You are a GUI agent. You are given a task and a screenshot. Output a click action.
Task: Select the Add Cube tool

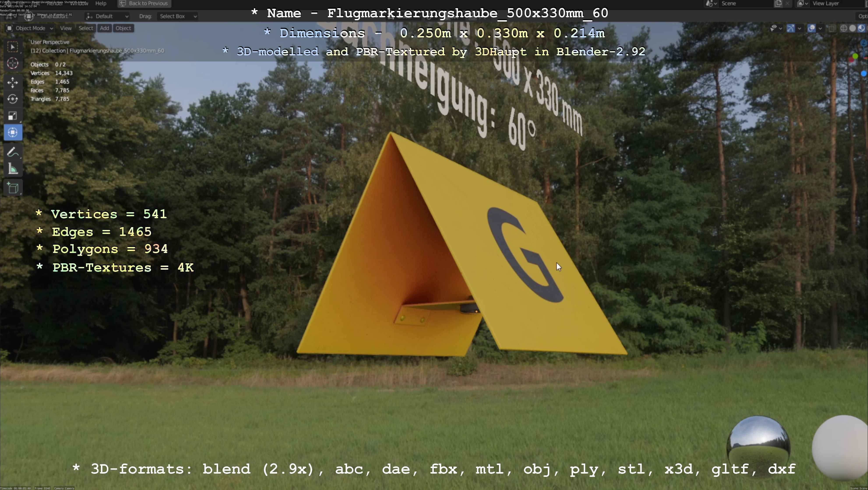click(13, 188)
